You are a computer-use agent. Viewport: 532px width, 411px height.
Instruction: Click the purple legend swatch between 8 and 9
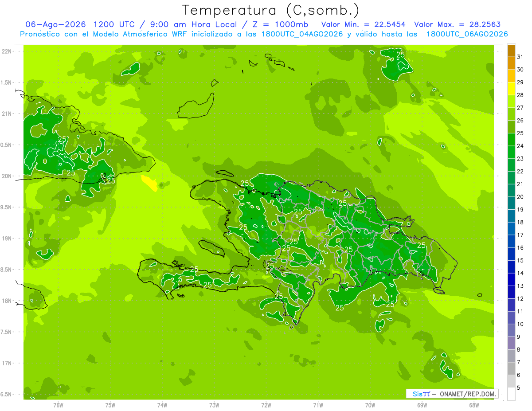point(511,343)
